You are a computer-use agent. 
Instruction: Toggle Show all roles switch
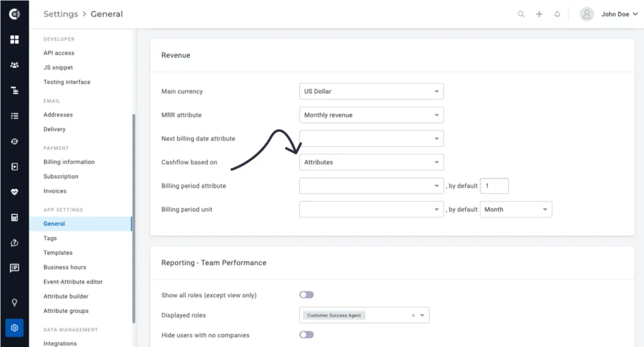click(306, 295)
